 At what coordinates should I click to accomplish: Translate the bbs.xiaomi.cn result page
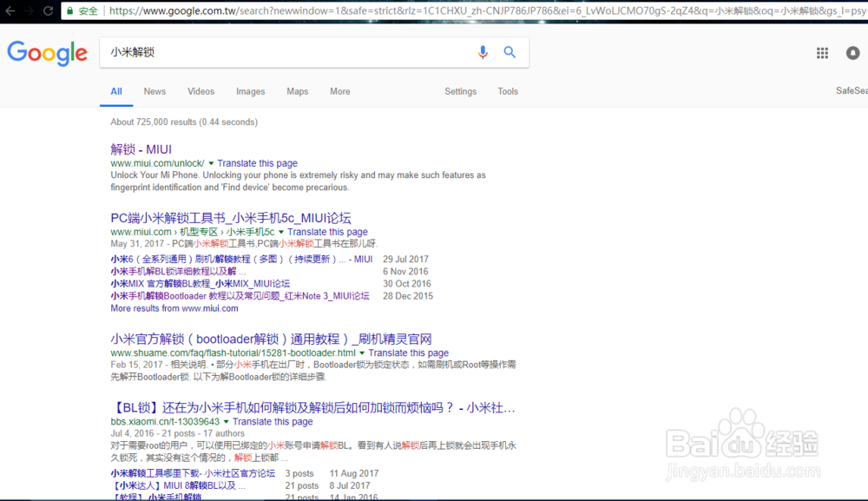273,422
